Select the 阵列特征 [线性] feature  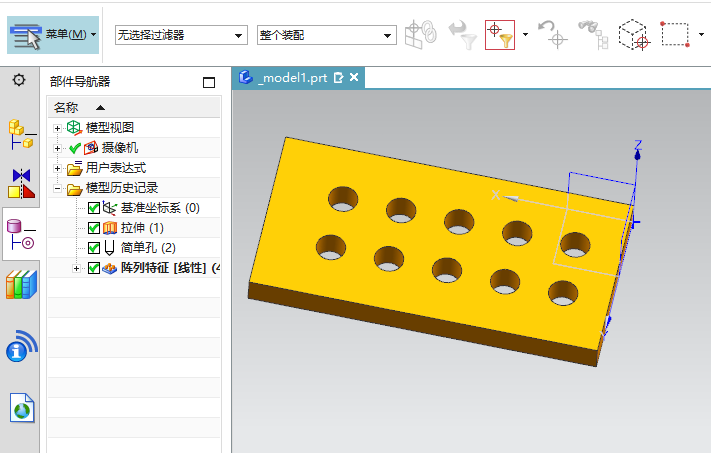pyautogui.click(x=170, y=268)
